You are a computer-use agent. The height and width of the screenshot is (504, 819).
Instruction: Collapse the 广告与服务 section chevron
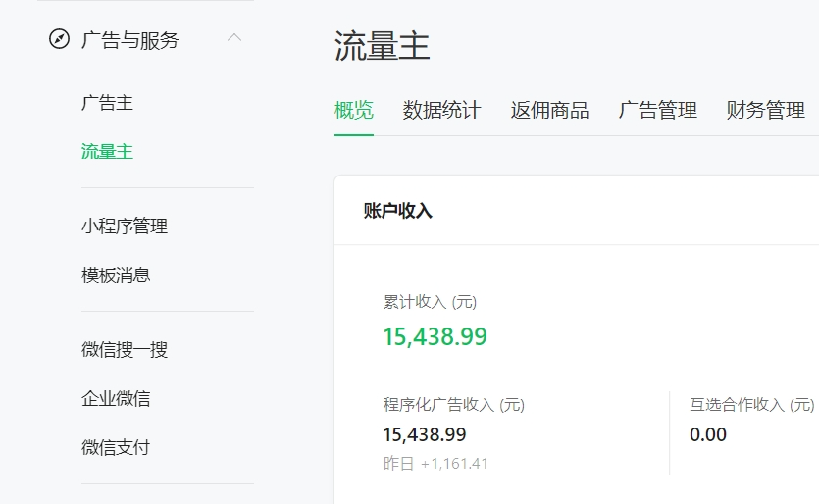tap(234, 37)
